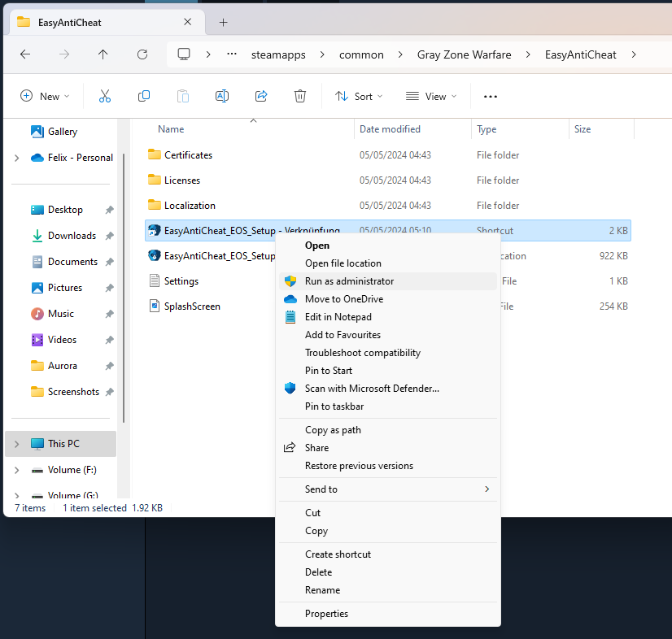Navigate up one folder level
This screenshot has width=672, height=639.
[103, 54]
